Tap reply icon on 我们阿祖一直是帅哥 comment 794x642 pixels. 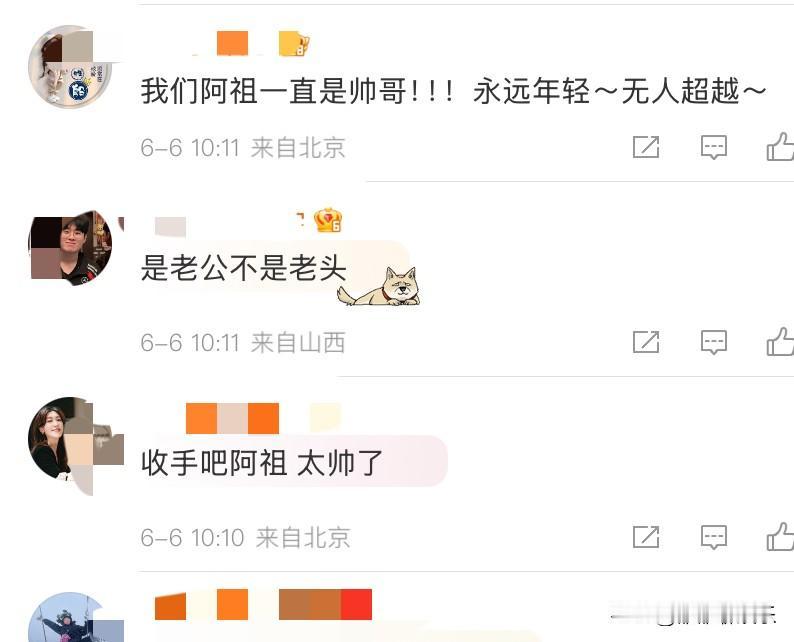tap(714, 147)
